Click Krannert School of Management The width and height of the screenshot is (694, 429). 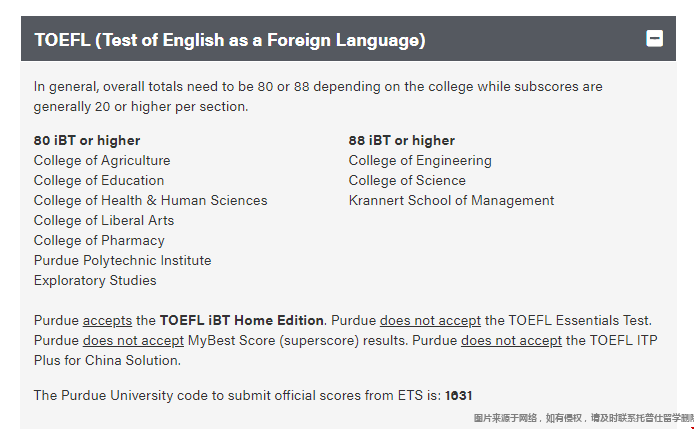[451, 200]
